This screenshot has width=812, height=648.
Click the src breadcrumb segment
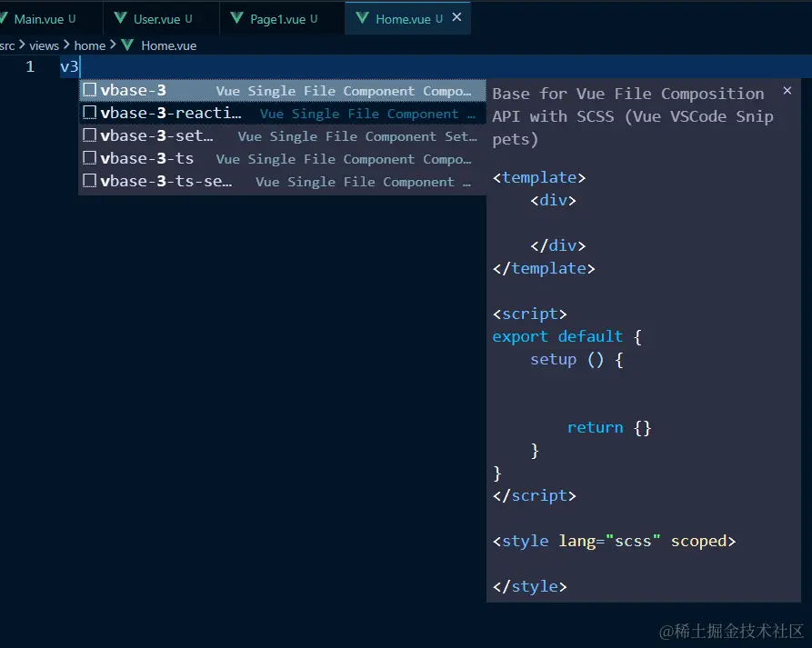[7, 45]
